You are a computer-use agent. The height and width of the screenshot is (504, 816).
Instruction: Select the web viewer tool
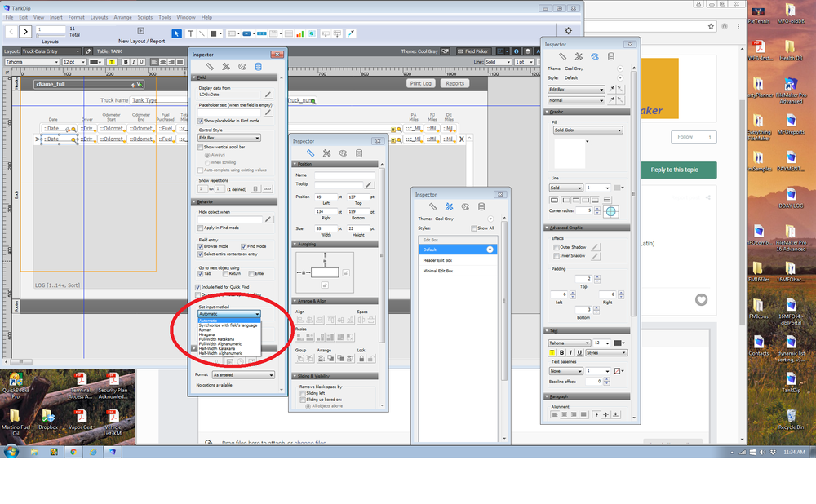coord(311,33)
